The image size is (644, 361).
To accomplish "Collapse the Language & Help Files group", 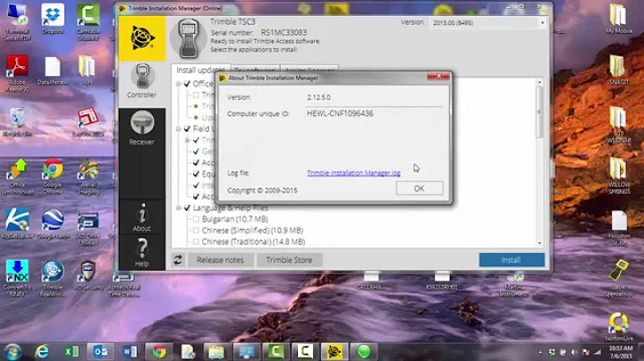I will pos(179,208).
